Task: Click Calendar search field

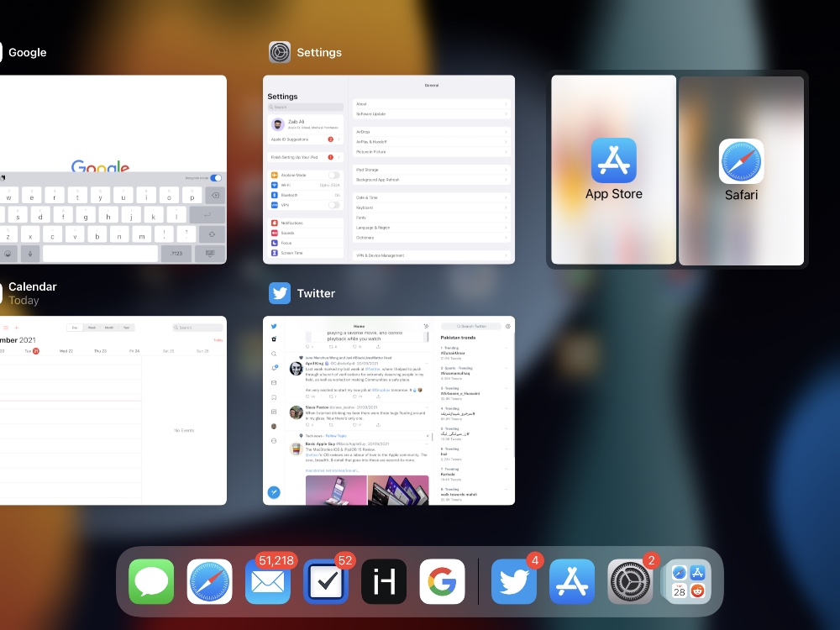Action: (197, 328)
